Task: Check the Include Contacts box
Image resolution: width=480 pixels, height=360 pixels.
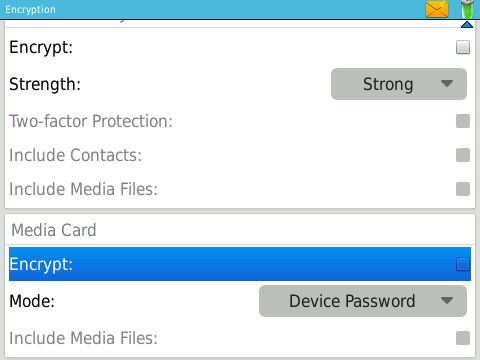Action: click(x=463, y=155)
